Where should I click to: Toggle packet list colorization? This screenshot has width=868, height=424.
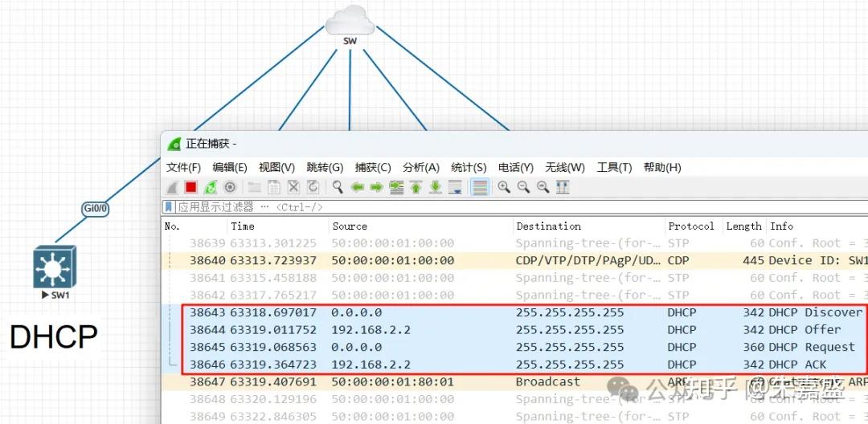[x=480, y=187]
